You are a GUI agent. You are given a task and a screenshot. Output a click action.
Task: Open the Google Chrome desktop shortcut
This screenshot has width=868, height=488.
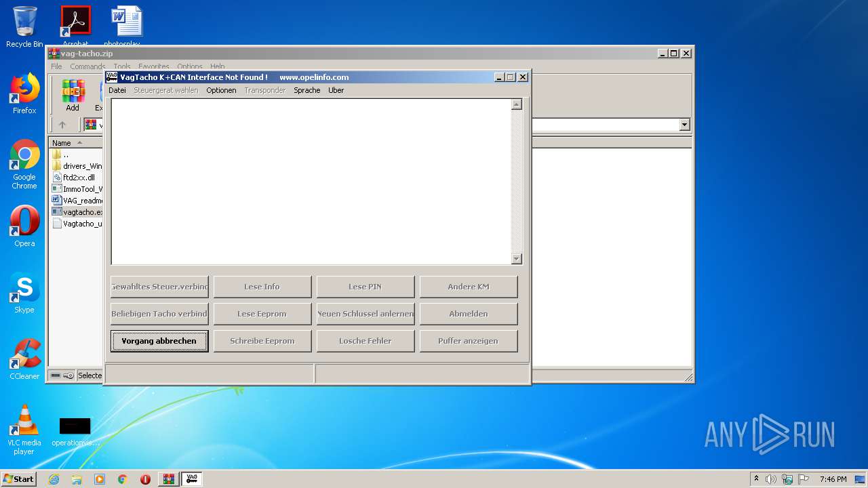point(24,165)
